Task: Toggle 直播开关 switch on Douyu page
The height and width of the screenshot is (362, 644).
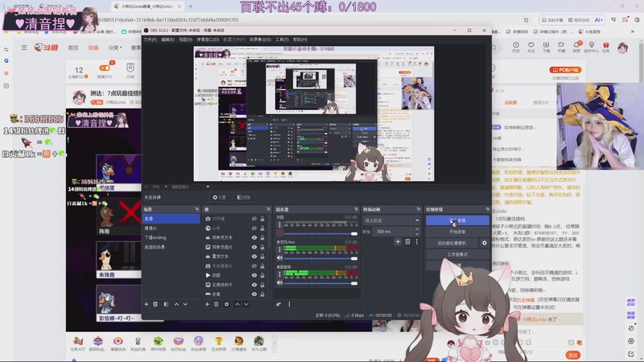Action: click(105, 68)
